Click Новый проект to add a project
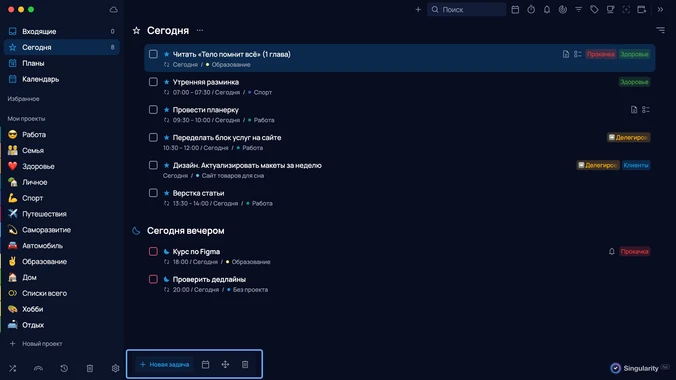 pos(36,344)
